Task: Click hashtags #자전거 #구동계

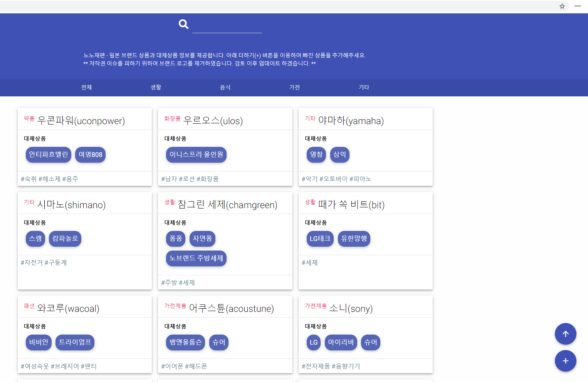Action: click(x=44, y=263)
